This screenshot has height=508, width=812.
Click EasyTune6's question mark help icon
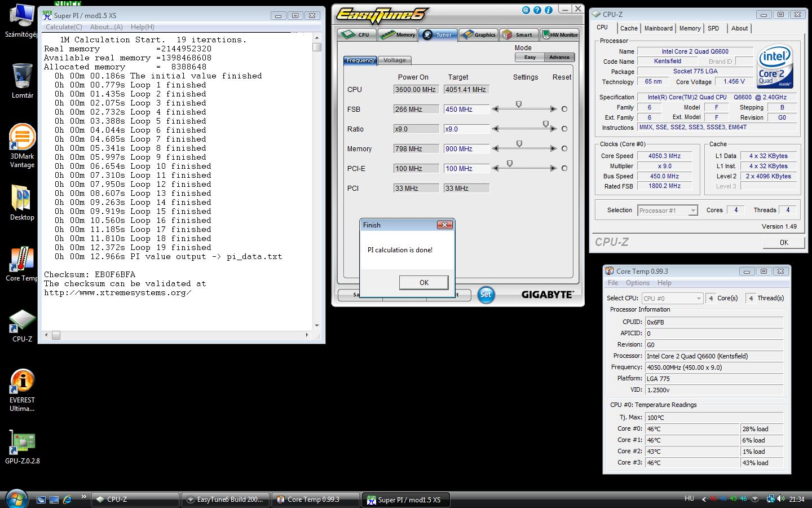point(537,10)
